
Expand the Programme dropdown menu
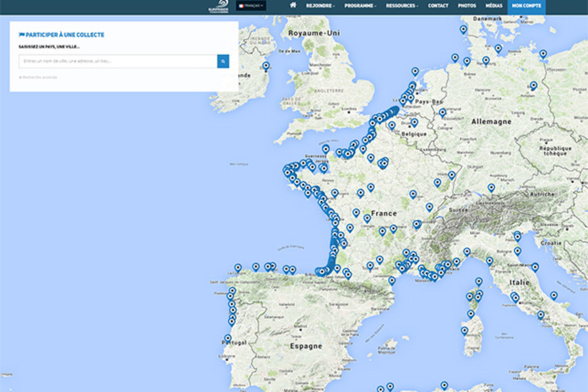360,6
